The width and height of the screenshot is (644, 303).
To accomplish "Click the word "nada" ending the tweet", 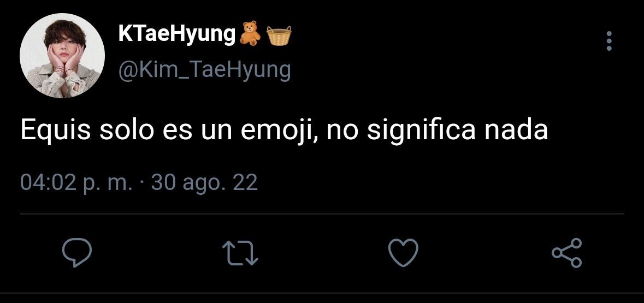I will coord(516,130).
